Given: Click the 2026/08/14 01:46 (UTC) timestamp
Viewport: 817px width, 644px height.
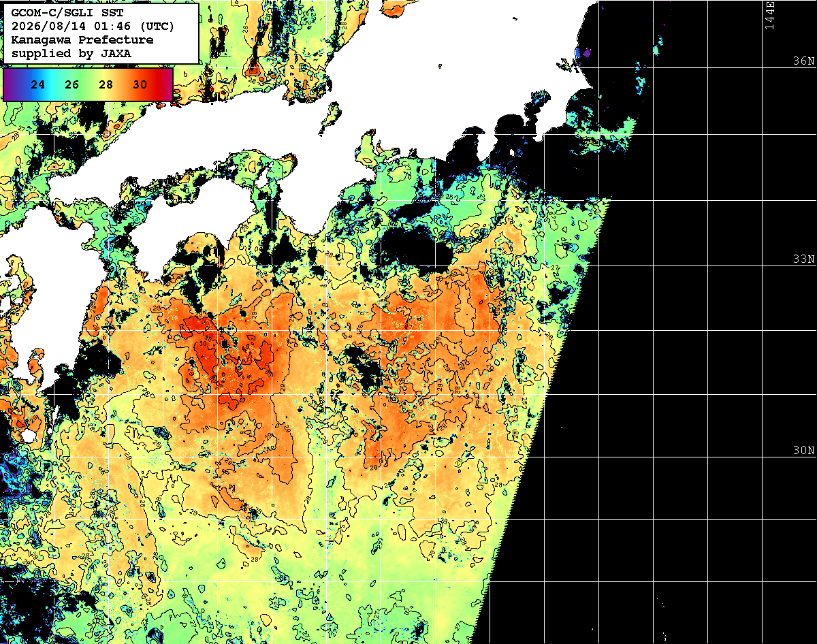Looking at the screenshot, I should tap(93, 27).
